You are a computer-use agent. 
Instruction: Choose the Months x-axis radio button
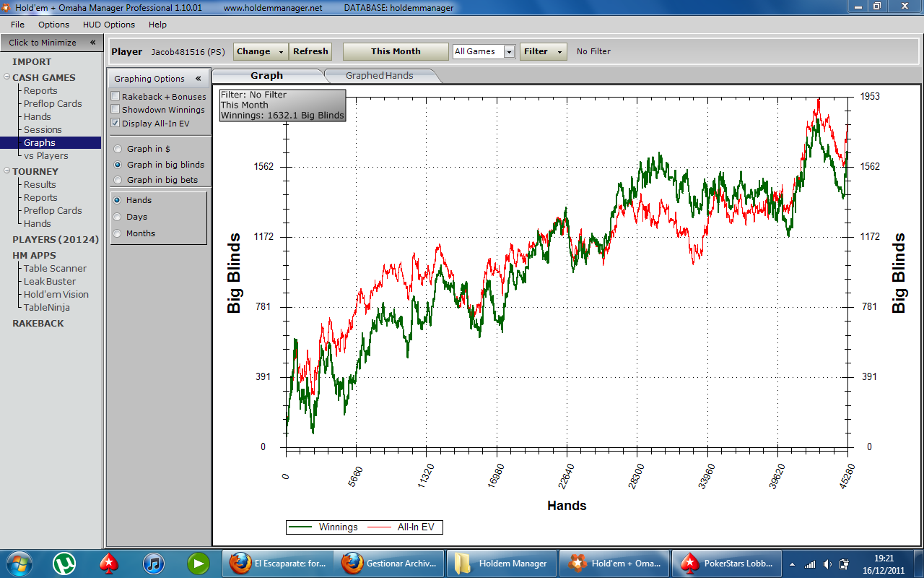pos(117,233)
